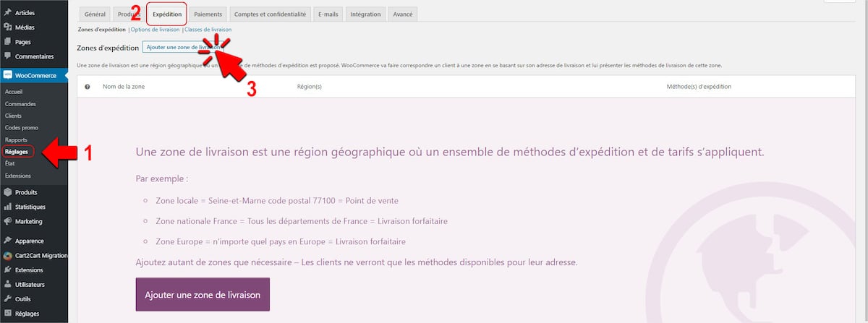The height and width of the screenshot is (323, 868).
Task: Click the Articles pin icon in sidebar
Action: pyautogui.click(x=7, y=13)
